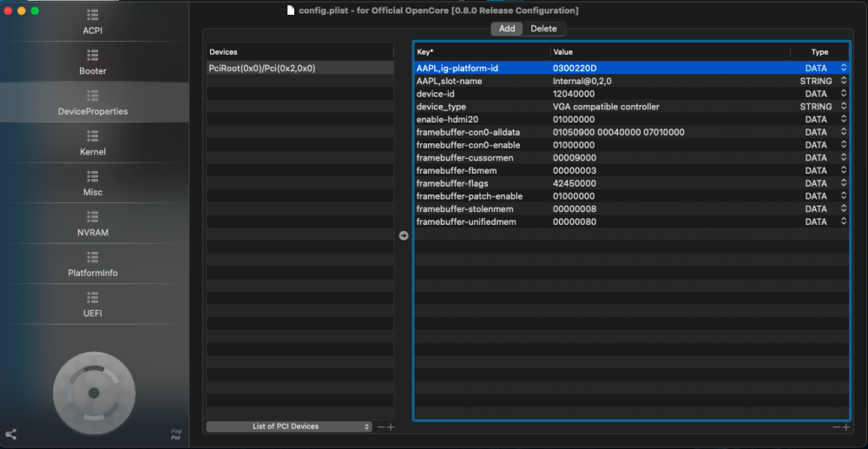Change type dropdown for framebuffer-con0-alldata row

click(844, 132)
